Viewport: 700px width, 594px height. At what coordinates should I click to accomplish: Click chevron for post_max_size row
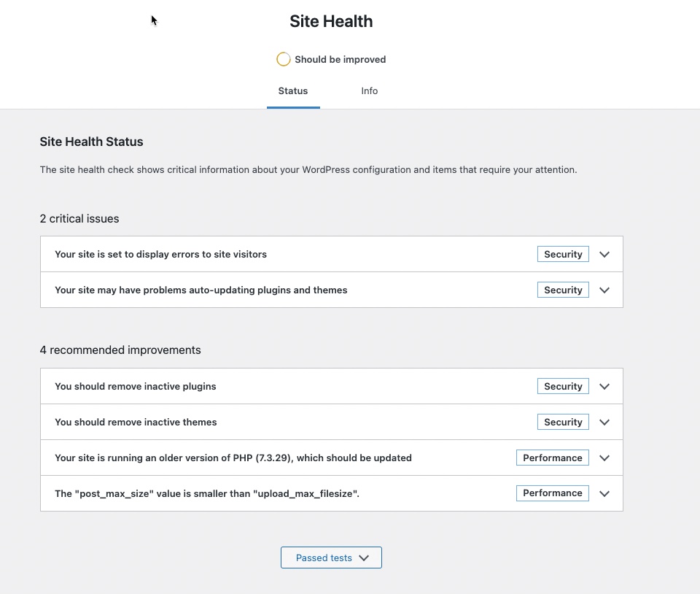604,493
